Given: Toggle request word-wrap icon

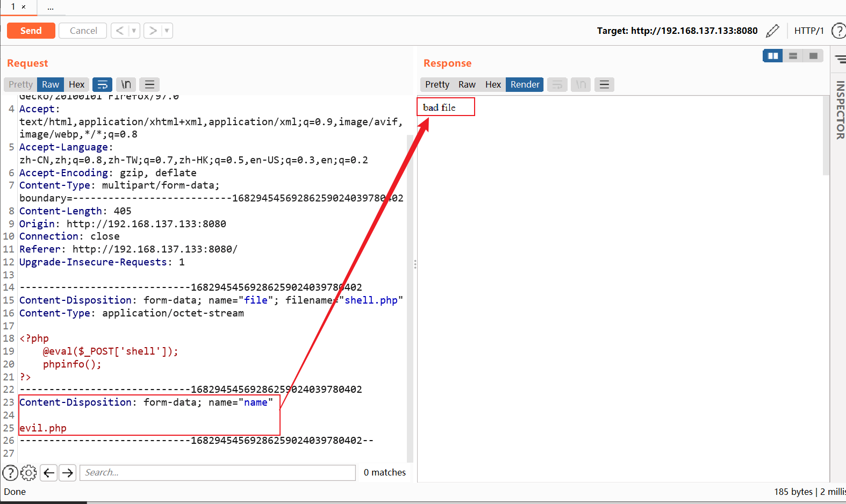Looking at the screenshot, I should click(102, 84).
